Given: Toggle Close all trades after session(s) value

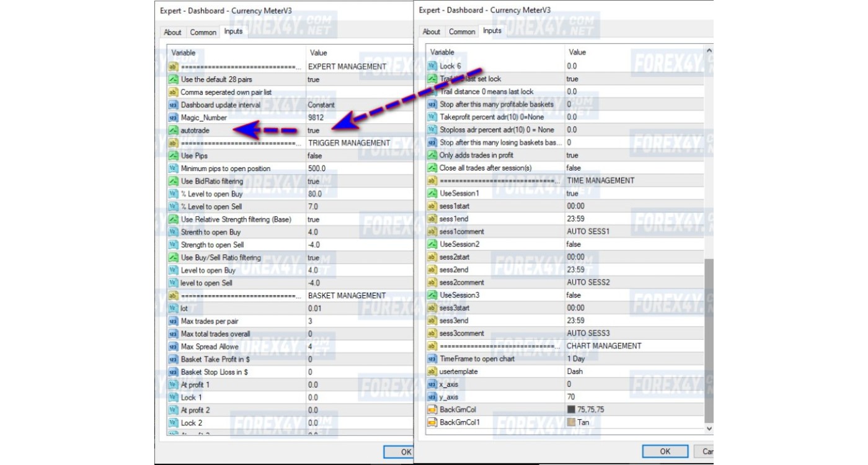Looking at the screenshot, I should (x=634, y=168).
